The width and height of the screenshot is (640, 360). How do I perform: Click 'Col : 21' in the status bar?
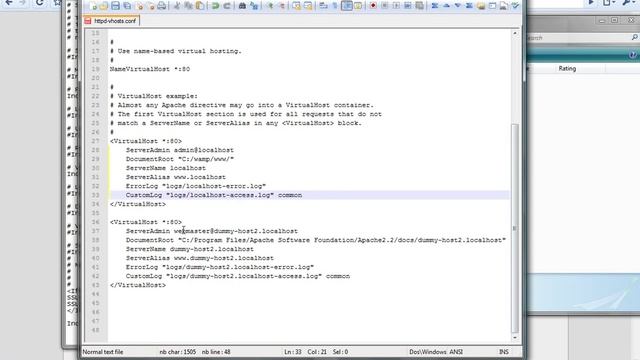(x=317, y=352)
